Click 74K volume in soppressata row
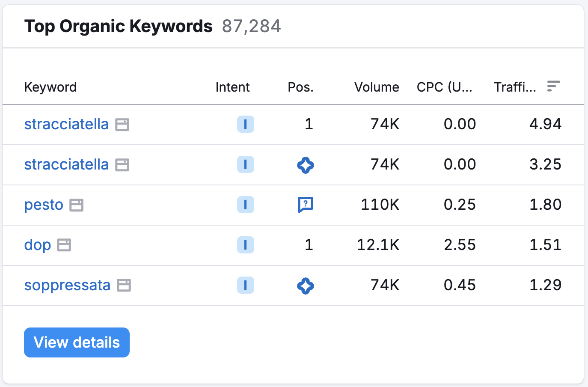The height and width of the screenshot is (387, 588). (385, 285)
